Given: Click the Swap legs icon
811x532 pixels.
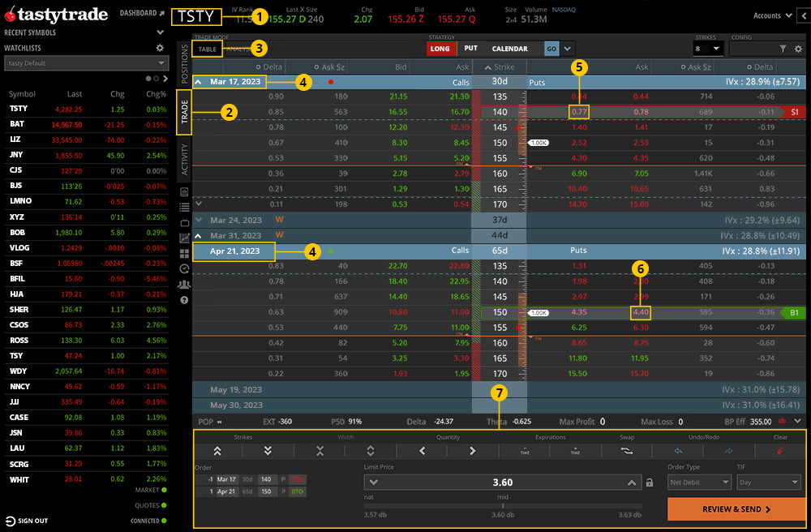Looking at the screenshot, I should (x=627, y=451).
